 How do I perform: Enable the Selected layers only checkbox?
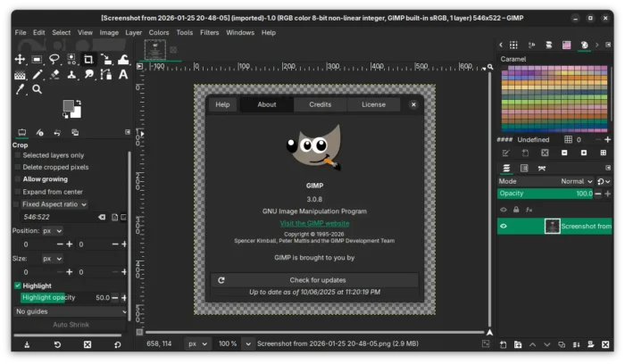pos(17,155)
